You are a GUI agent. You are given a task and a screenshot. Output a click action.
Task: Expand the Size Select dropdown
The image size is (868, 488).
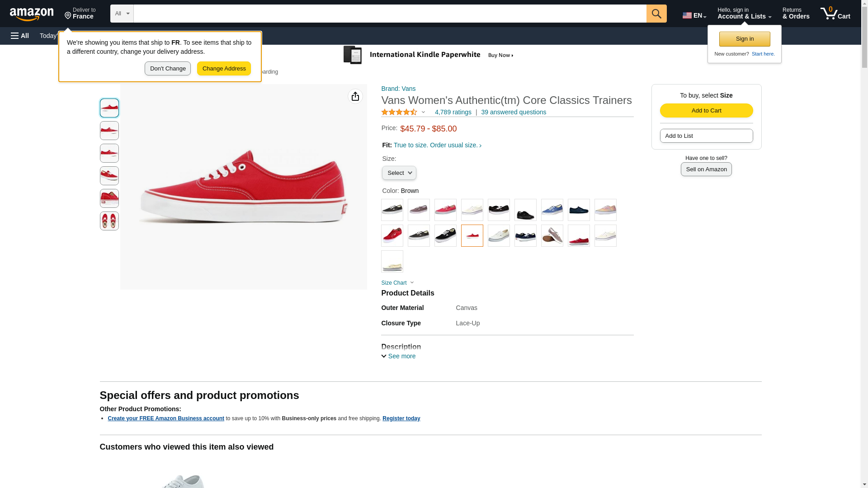399,173
